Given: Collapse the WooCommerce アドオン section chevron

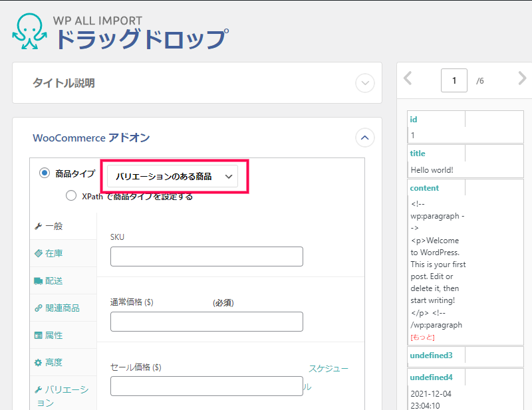Looking at the screenshot, I should click(364, 138).
